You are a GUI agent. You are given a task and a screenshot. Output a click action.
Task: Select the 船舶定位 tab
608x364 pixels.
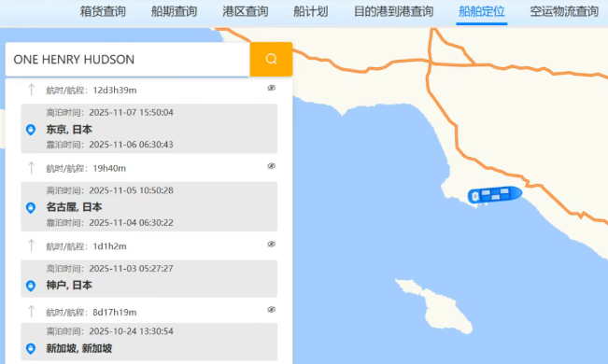[482, 11]
